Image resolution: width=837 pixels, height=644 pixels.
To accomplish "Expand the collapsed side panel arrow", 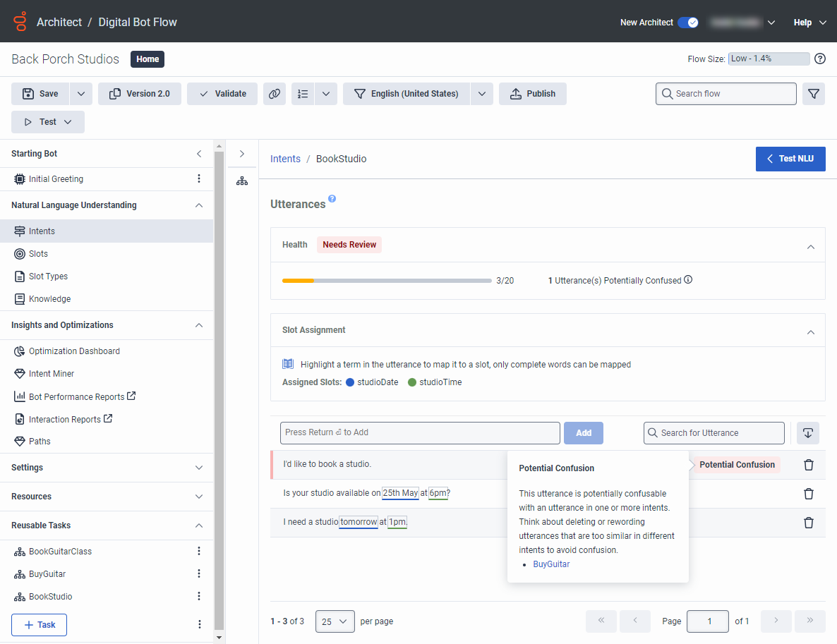I will pyautogui.click(x=242, y=154).
